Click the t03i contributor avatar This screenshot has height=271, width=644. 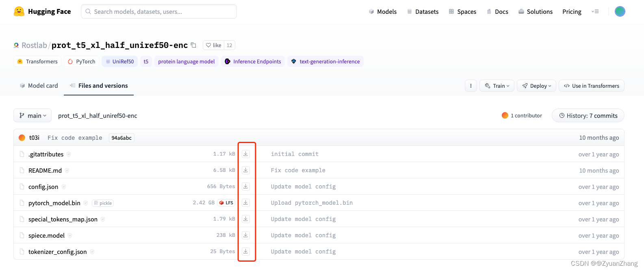pos(22,138)
